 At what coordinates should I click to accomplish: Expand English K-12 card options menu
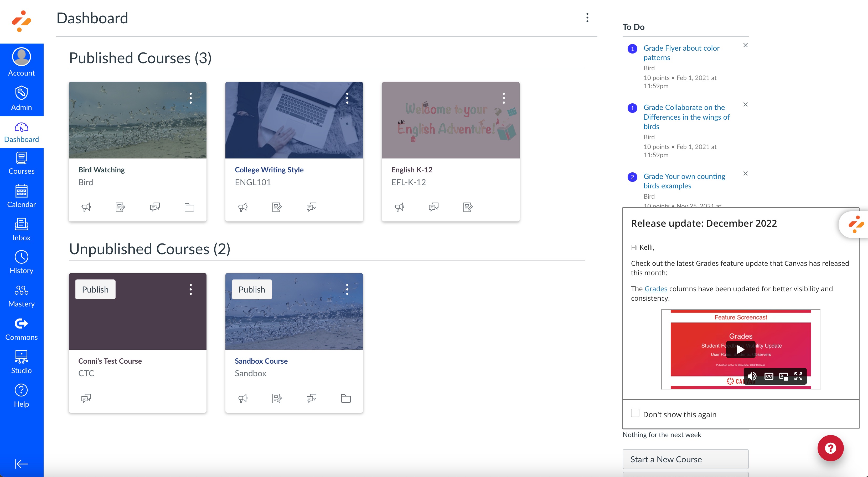[x=504, y=98]
